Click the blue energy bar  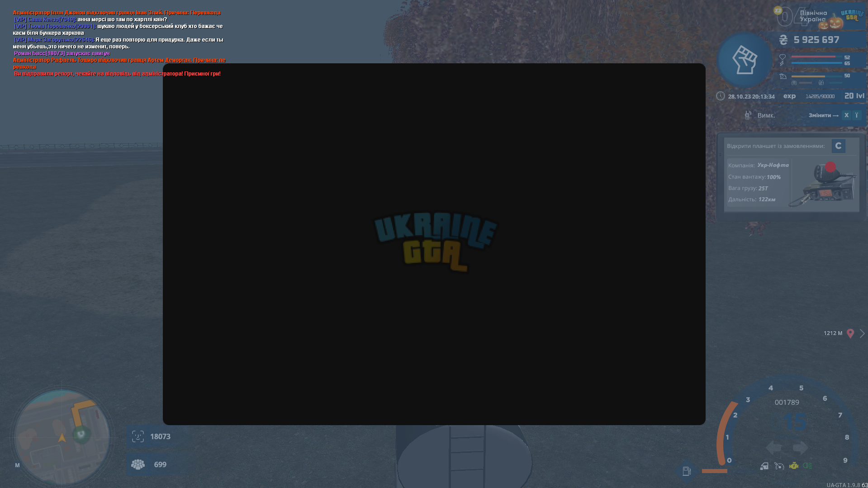816,63
